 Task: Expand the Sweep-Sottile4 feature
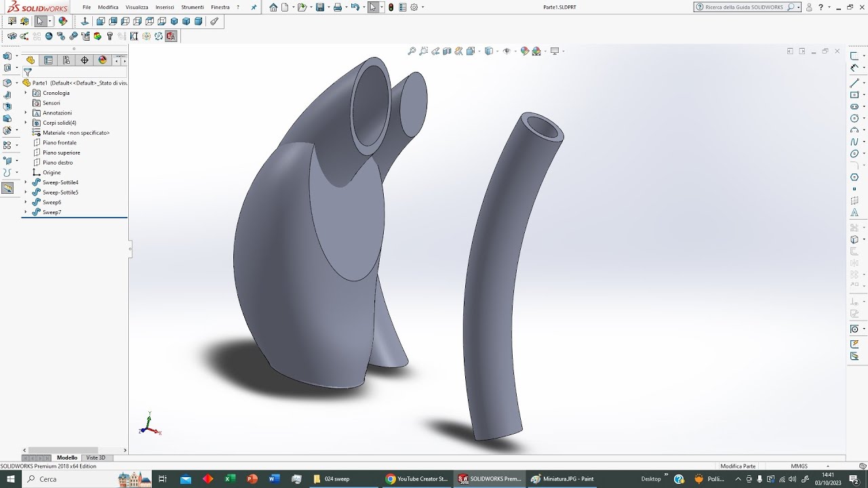[26, 182]
